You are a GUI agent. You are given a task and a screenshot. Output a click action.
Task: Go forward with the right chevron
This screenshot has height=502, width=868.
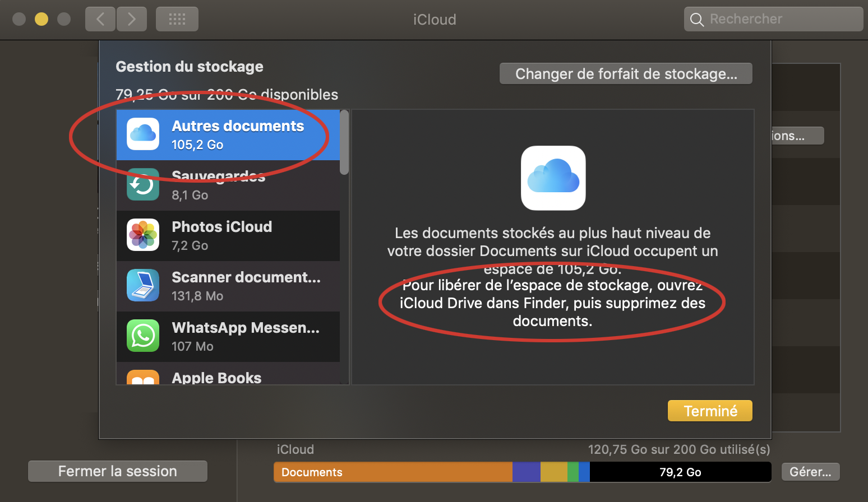(132, 19)
